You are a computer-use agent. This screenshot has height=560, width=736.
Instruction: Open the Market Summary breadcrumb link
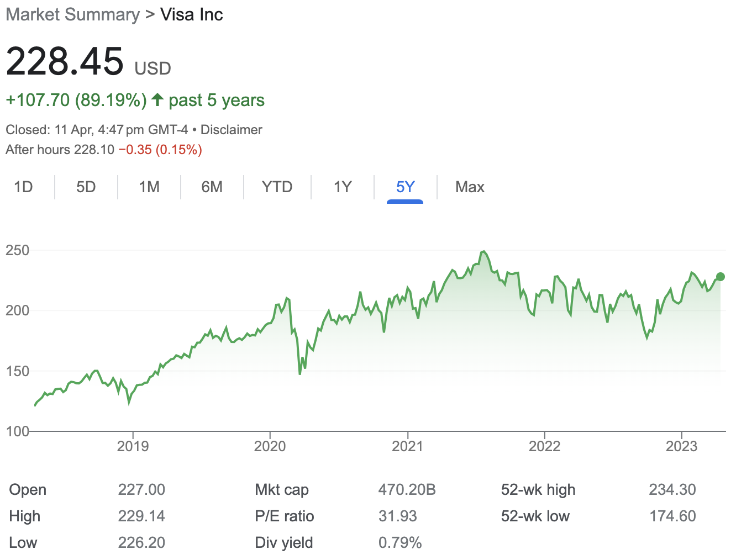point(73,15)
